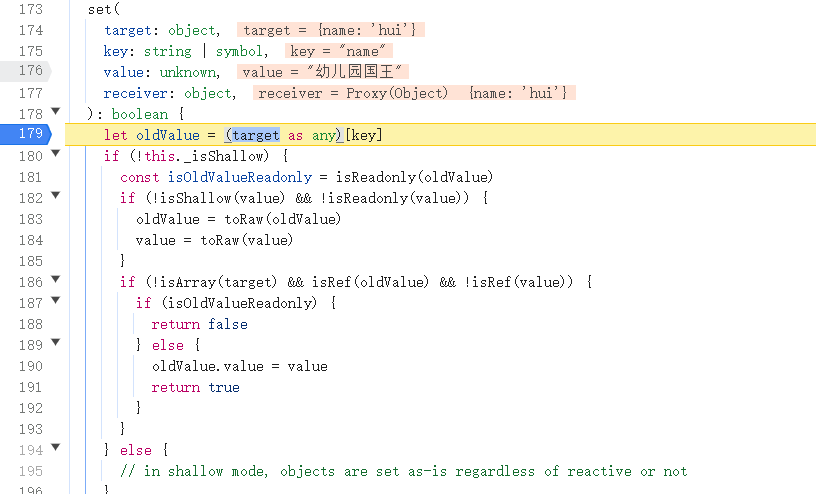The height and width of the screenshot is (494, 816).
Task: Remove the breakpoint on line 179
Action: click(x=28, y=135)
